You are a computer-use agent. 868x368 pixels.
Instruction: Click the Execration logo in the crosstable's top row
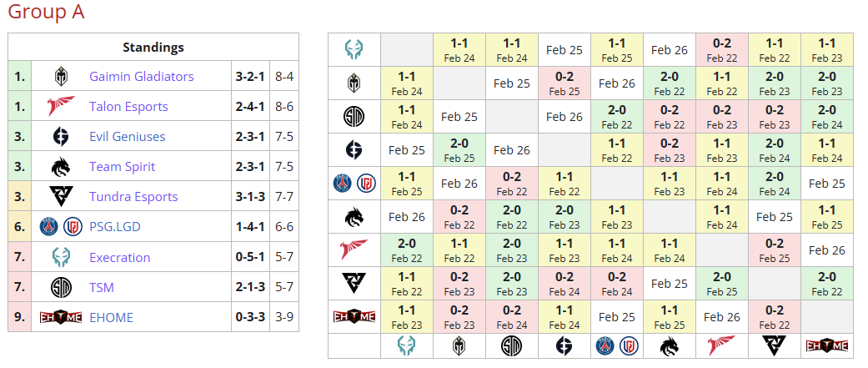click(354, 49)
